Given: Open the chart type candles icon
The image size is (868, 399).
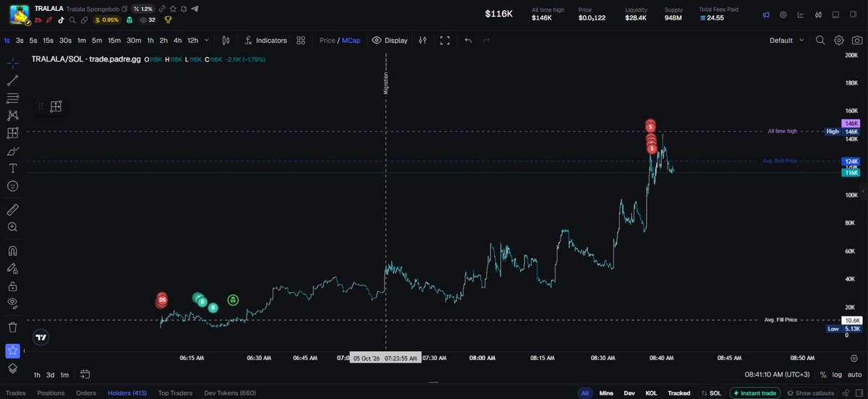Looking at the screenshot, I should click(226, 41).
